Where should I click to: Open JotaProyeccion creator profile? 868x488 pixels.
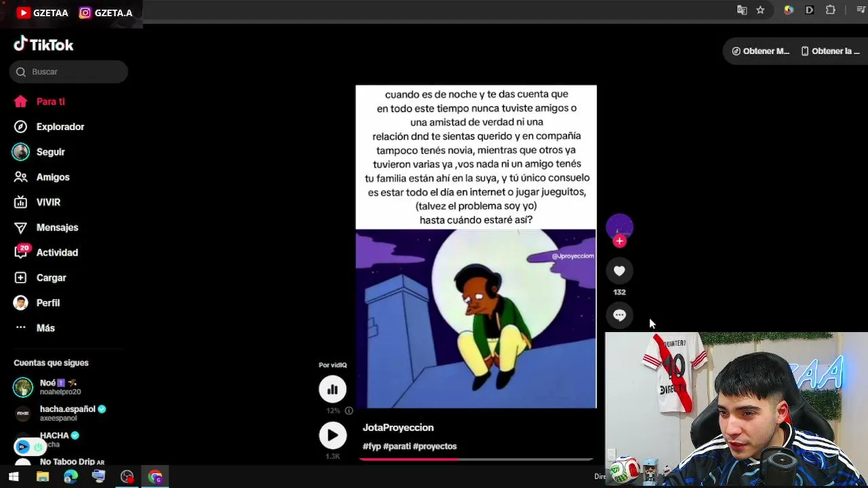[398, 428]
